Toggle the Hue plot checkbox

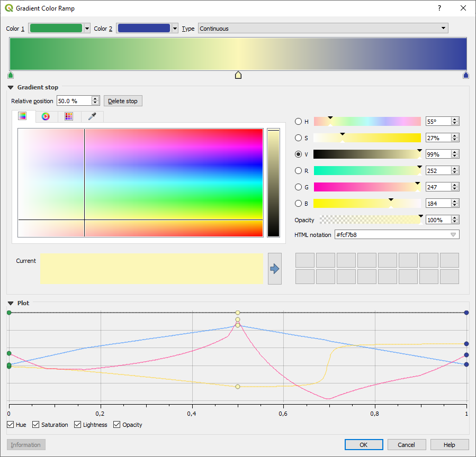[10, 425]
